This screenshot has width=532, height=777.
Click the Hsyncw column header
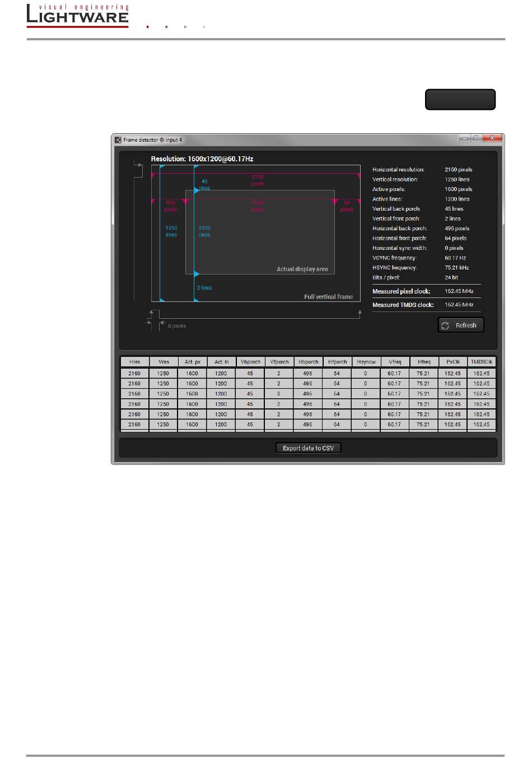click(366, 362)
